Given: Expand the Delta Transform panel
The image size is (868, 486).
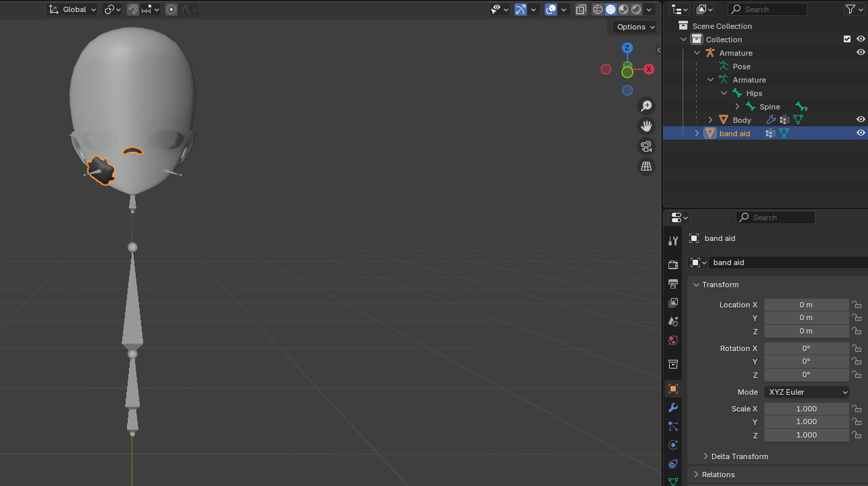Looking at the screenshot, I should coord(705,456).
